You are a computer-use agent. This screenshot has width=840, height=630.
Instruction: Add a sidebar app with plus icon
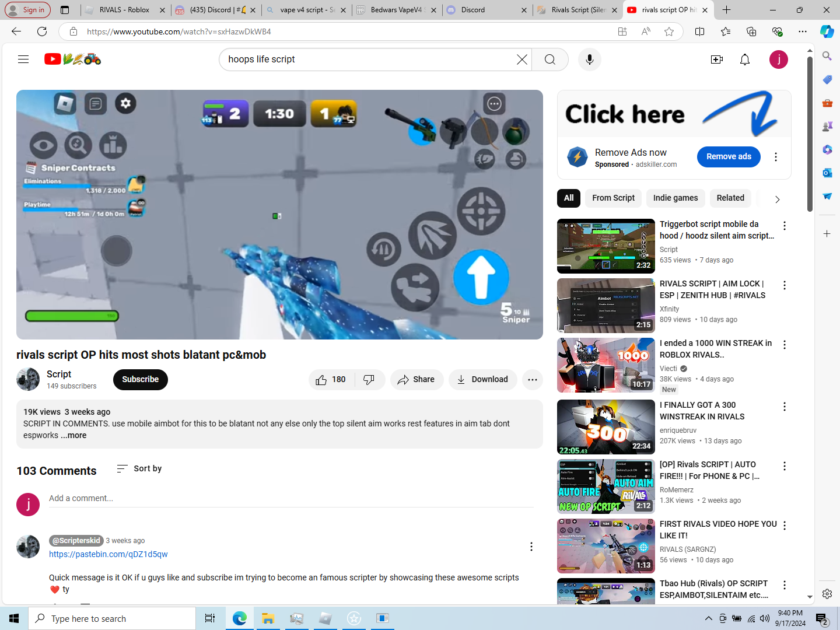[x=827, y=234]
